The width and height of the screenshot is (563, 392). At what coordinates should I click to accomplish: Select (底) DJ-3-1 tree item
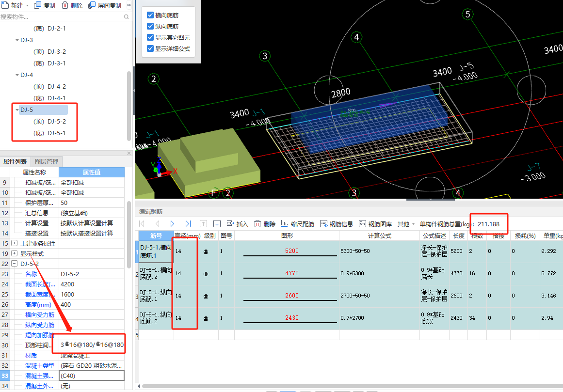[49, 63]
